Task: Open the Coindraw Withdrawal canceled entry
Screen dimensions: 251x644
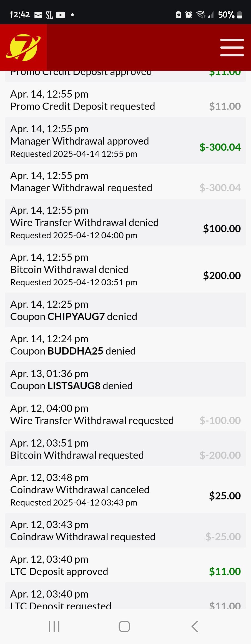Action: 125,490
